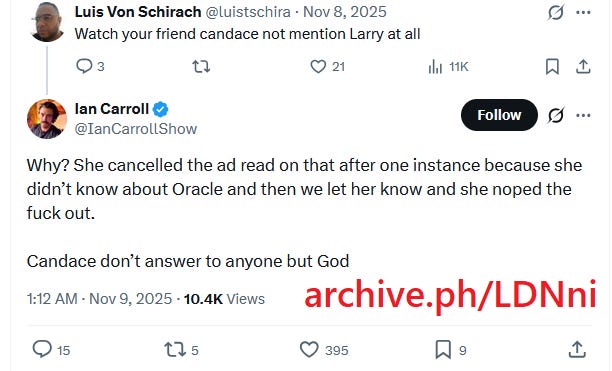Open more options on Luis's post
612x371 pixels.
(583, 12)
